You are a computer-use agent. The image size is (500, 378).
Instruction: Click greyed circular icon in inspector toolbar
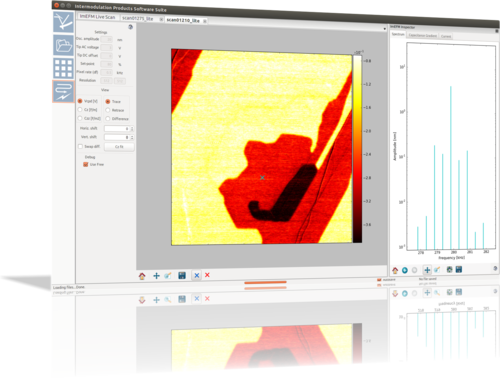414,270
